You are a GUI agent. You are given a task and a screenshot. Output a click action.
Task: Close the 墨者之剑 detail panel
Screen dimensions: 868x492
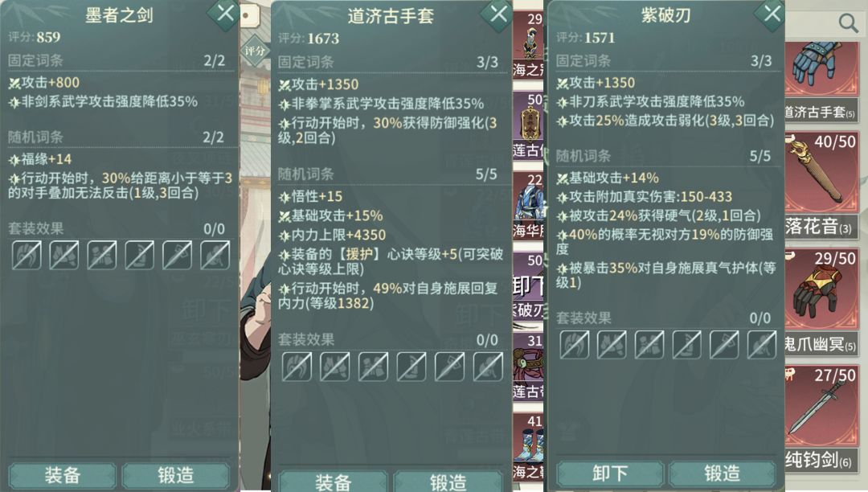coord(225,13)
